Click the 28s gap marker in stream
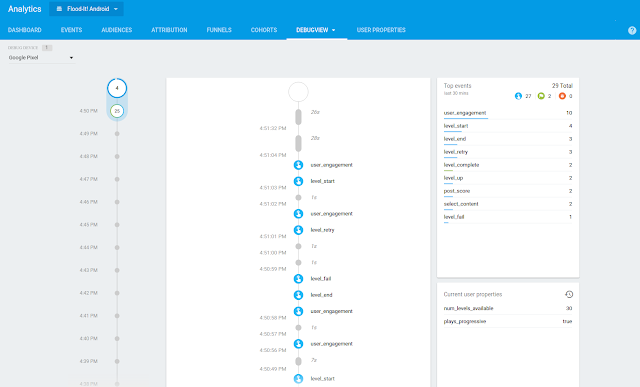Screen dimensions: 640x387 [298, 144]
